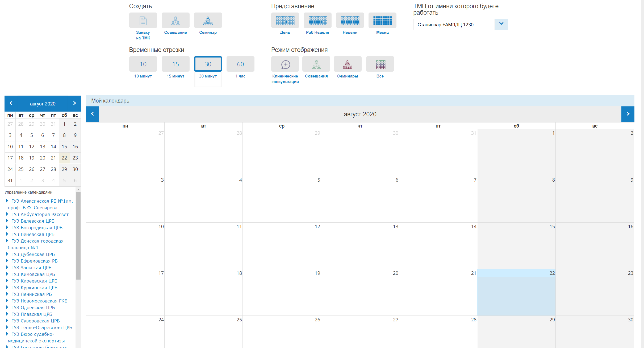Set time slots to 1 час
644x348 pixels.
click(x=240, y=64)
